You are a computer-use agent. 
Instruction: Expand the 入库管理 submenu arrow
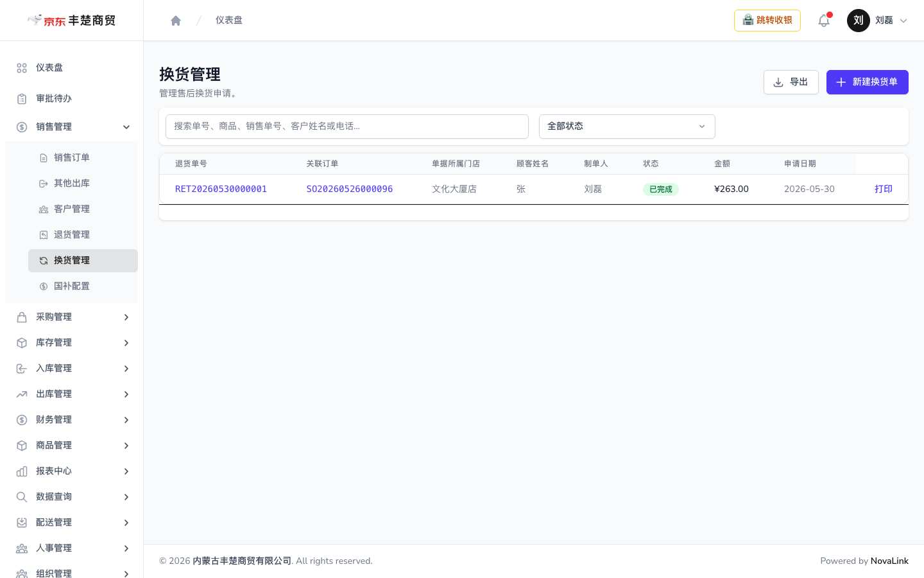[x=126, y=369]
